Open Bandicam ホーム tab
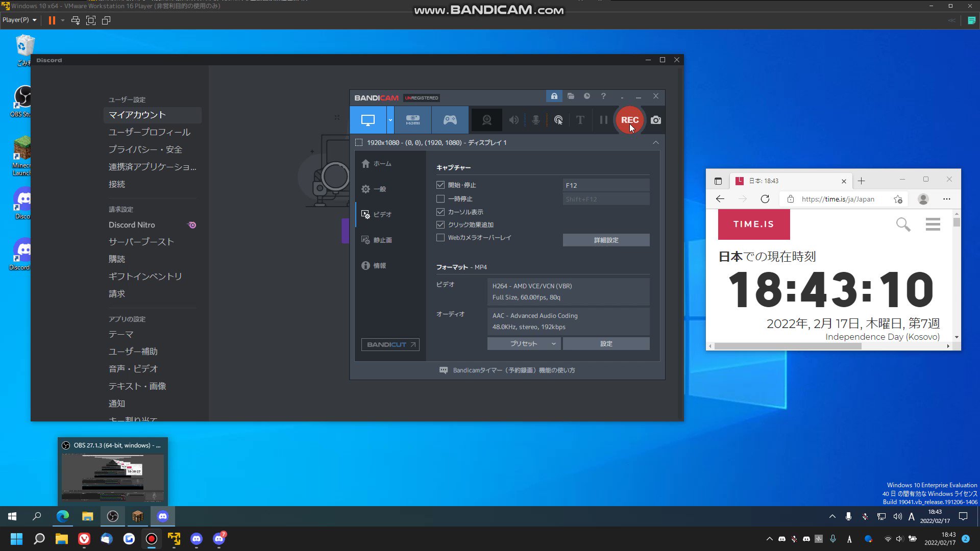The width and height of the screenshot is (980, 551). pyautogui.click(x=376, y=164)
